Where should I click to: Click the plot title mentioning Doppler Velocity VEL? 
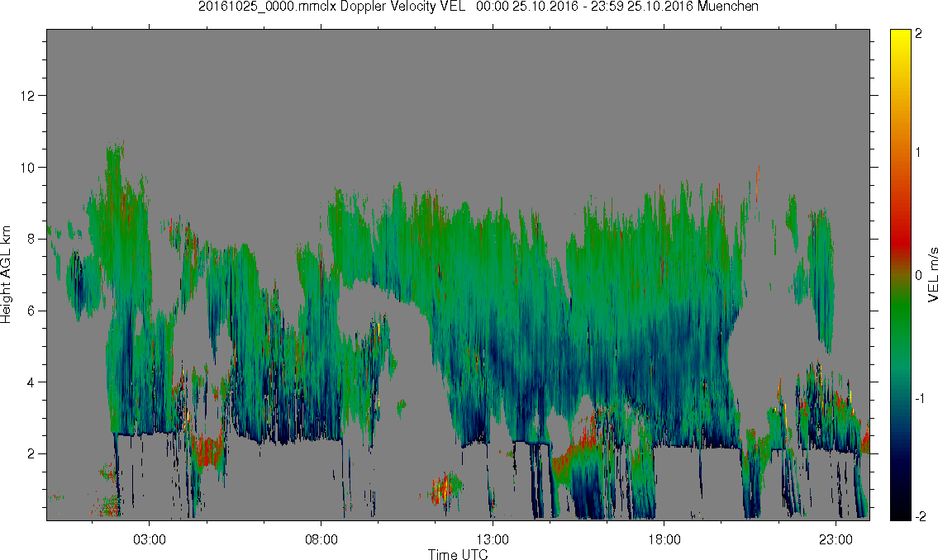pyautogui.click(x=479, y=7)
